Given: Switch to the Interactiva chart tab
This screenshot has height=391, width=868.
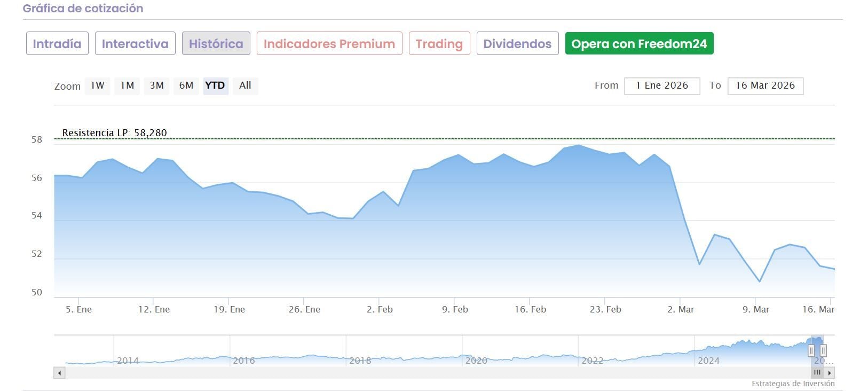Looking at the screenshot, I should (135, 44).
